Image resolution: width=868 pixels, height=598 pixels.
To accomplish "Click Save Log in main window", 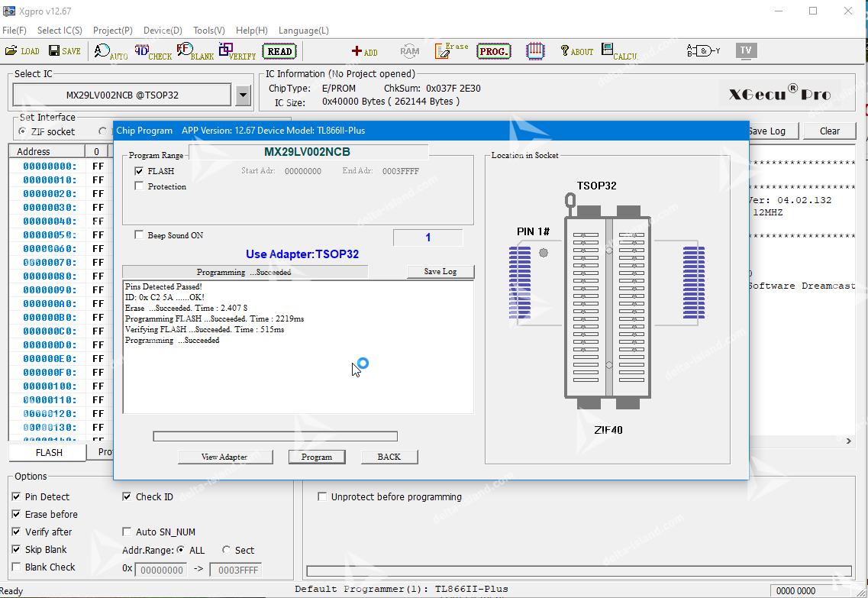I will pyautogui.click(x=773, y=131).
